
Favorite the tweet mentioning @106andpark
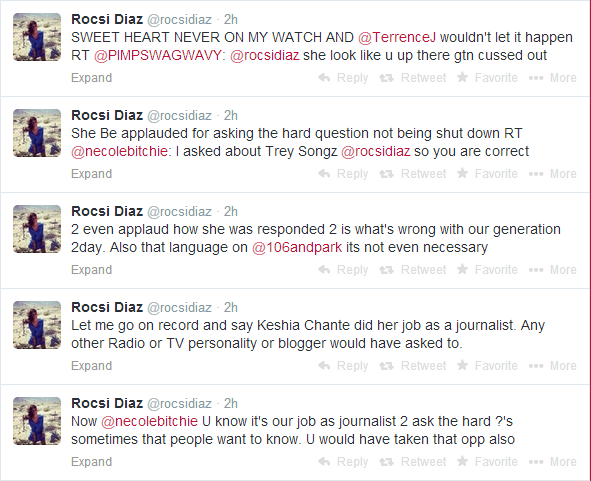point(487,270)
